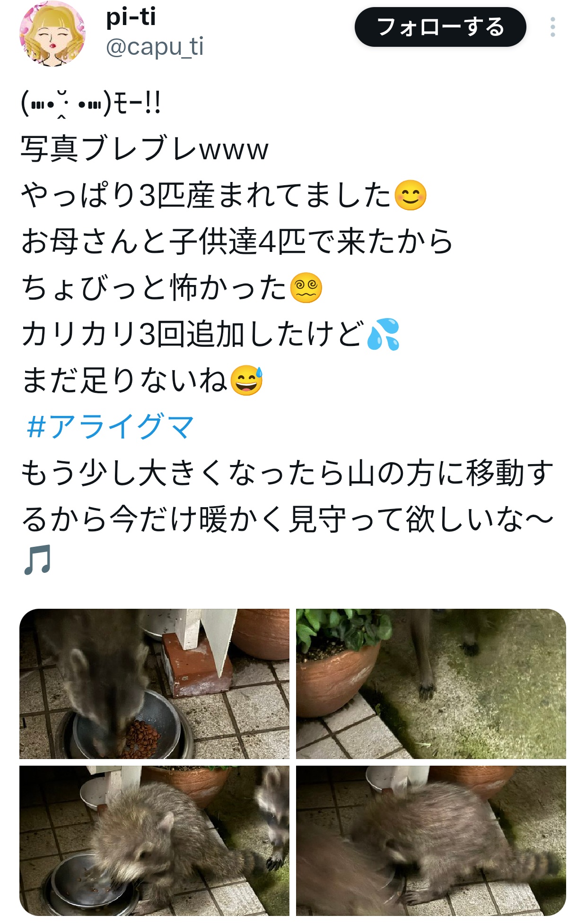Open photo with the potted plant
Screen dimensions: 586x924
[431, 684]
